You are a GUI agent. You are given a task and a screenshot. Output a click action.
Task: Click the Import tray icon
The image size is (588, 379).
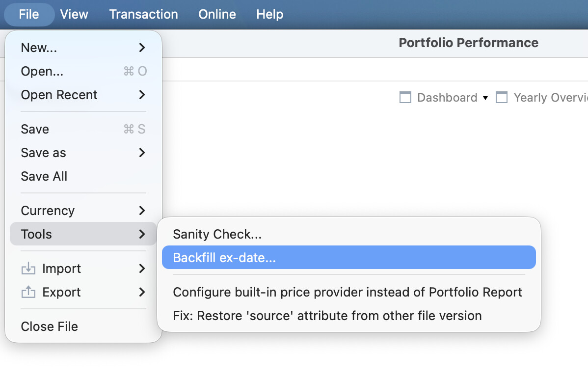click(28, 269)
